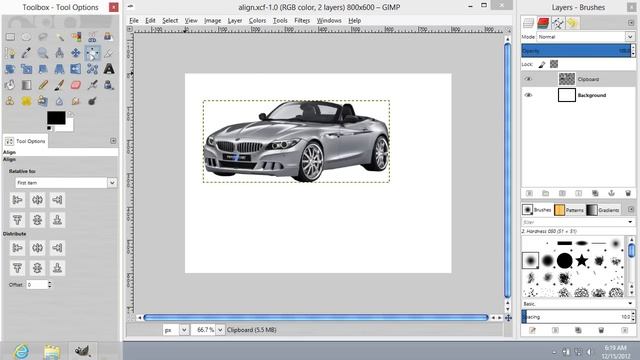Select the Measure compass tool
This screenshot has height=360, width=640.
(x=60, y=53)
